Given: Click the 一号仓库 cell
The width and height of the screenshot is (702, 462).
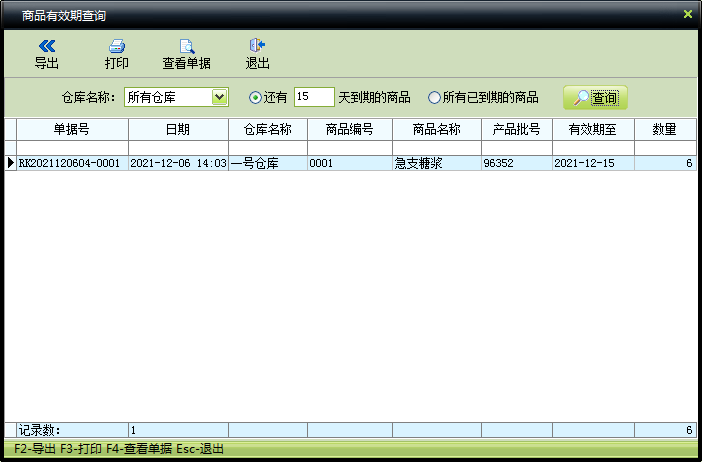Looking at the screenshot, I should 268,163.
